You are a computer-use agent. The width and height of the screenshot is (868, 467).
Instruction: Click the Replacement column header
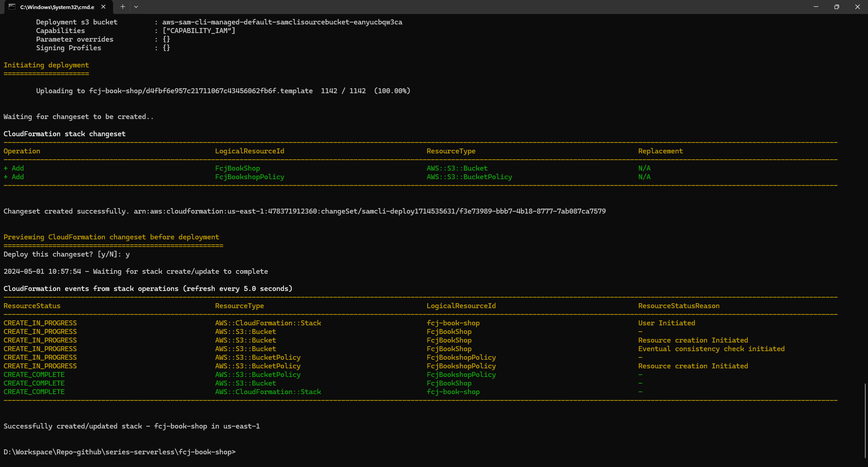coord(660,151)
